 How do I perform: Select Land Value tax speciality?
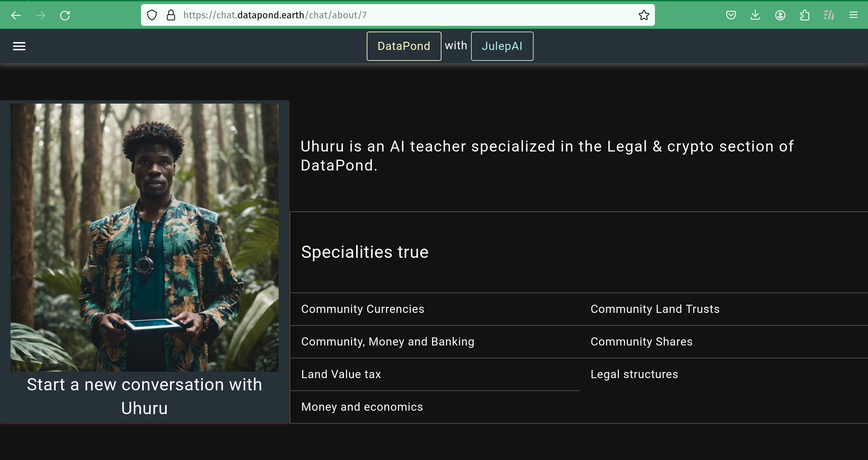coord(341,374)
